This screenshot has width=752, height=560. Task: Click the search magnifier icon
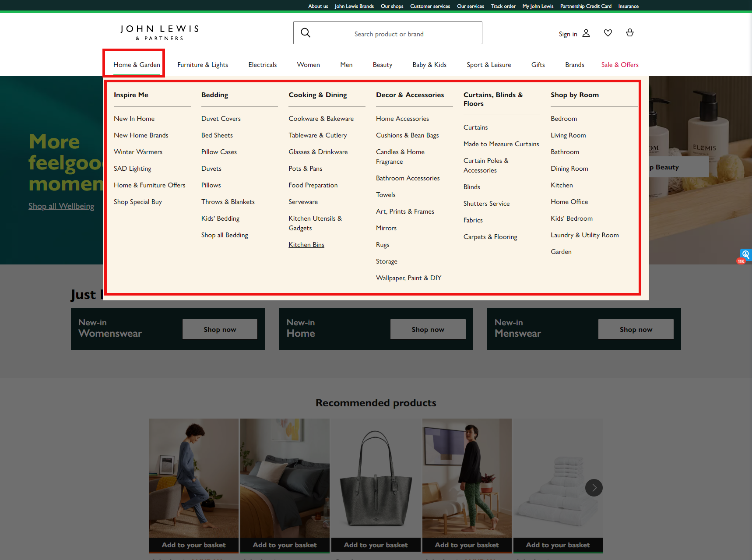coord(306,32)
